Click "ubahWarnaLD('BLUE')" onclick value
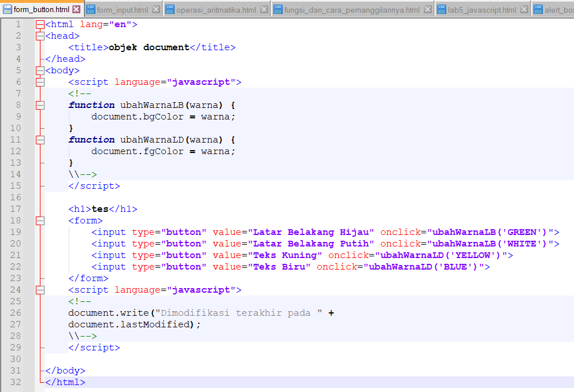This screenshot has width=574, height=392. coord(424,267)
